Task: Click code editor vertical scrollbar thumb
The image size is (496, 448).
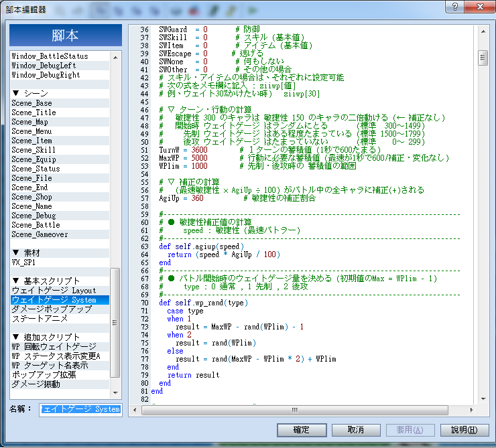Action: point(483,58)
